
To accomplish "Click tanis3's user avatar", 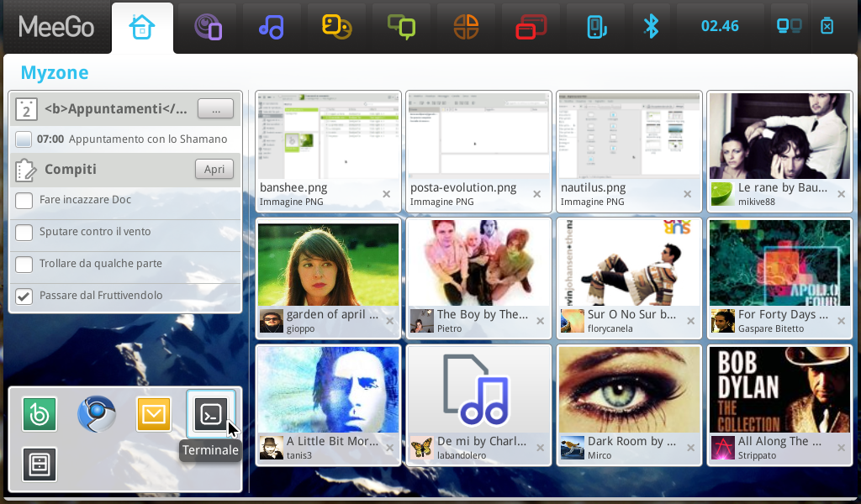I will tap(272, 448).
